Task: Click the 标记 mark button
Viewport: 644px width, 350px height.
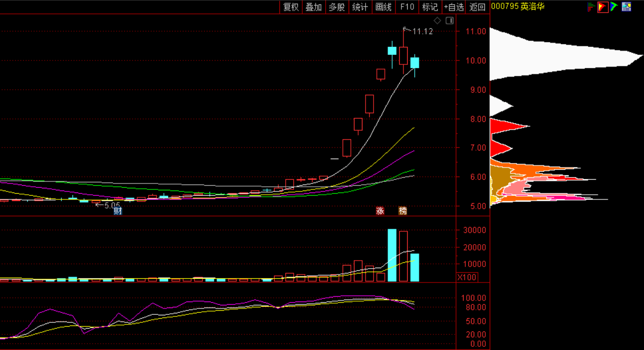Action: [430, 7]
